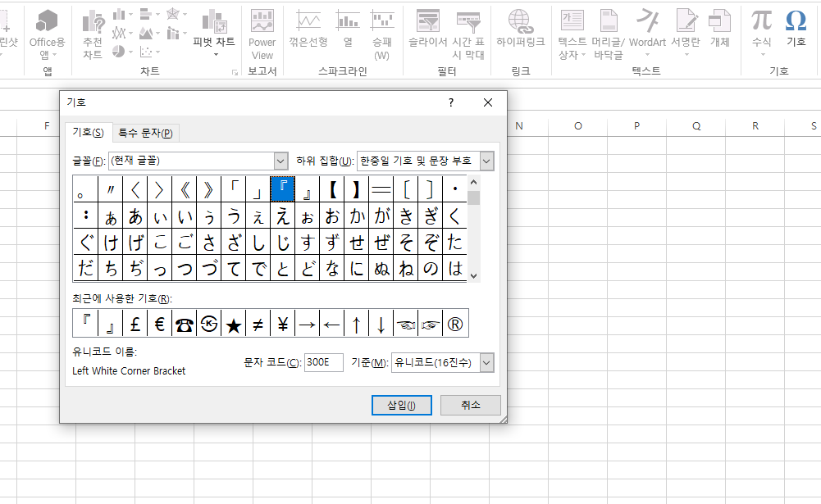Select column header R in worksheet
Image resolution: width=821 pixels, height=504 pixels.
coord(755,126)
